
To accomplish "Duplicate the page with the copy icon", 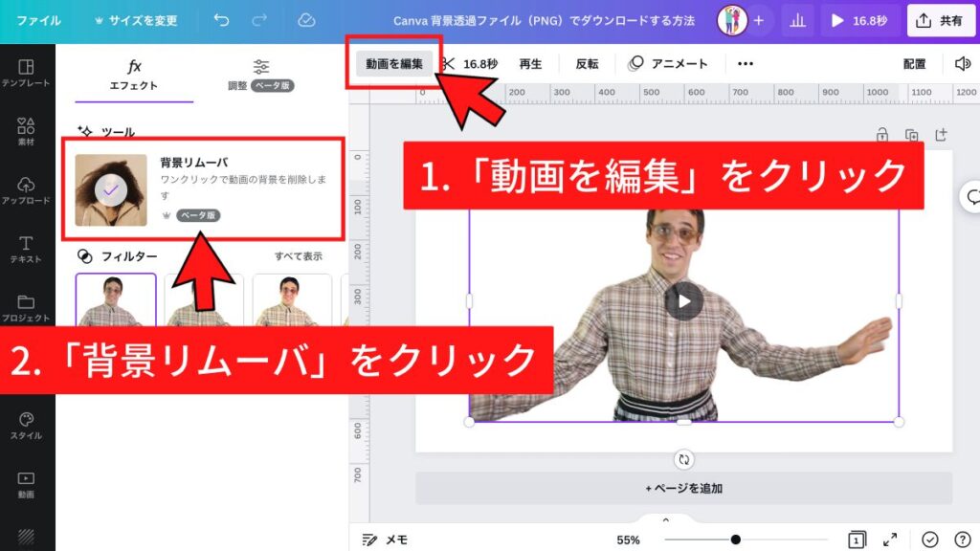I will tap(911, 134).
